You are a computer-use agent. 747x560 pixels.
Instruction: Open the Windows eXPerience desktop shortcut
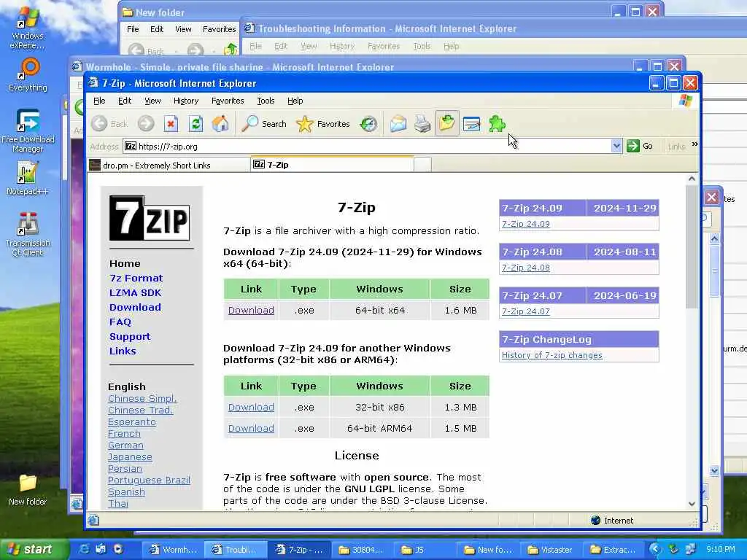click(28, 28)
